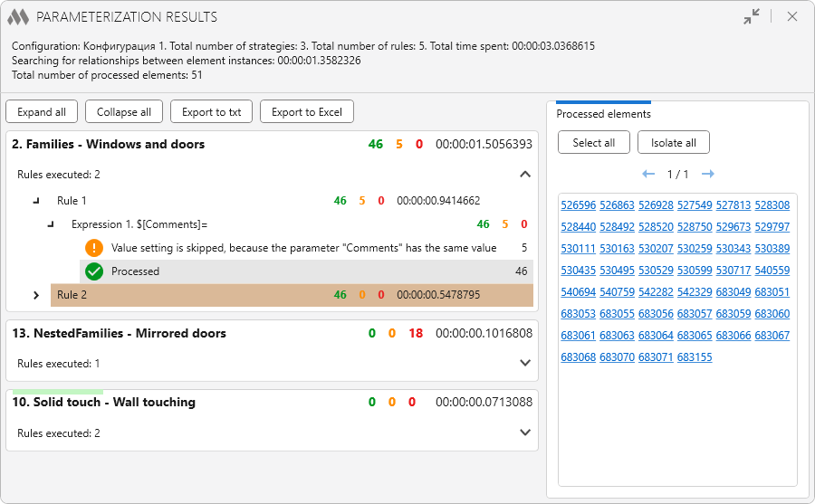Open element ID 526596 link
This screenshot has width=815, height=504.
(x=578, y=205)
